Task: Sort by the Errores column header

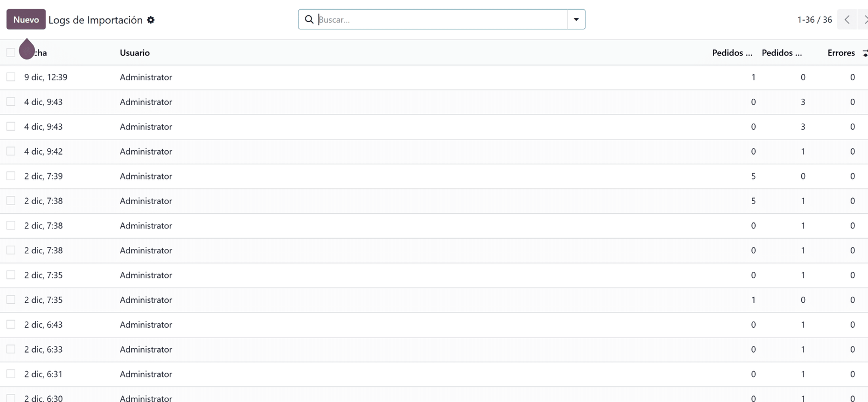Action: point(841,53)
